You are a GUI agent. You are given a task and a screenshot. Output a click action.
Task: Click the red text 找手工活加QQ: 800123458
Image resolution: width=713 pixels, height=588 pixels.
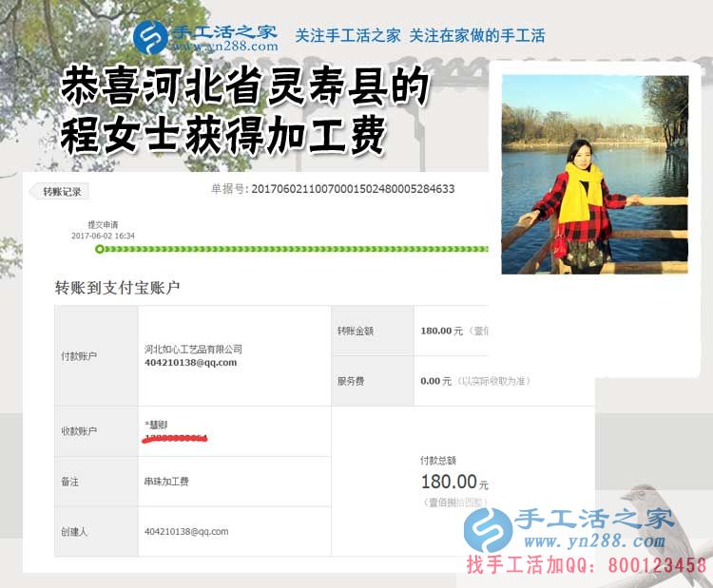click(x=587, y=565)
